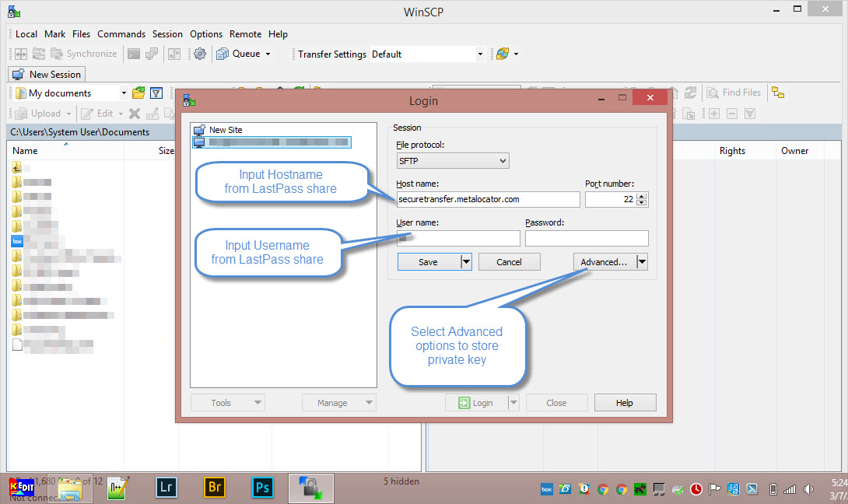The image size is (848, 504).
Task: Click the Synchronize button in the toolbar
Action: point(84,54)
